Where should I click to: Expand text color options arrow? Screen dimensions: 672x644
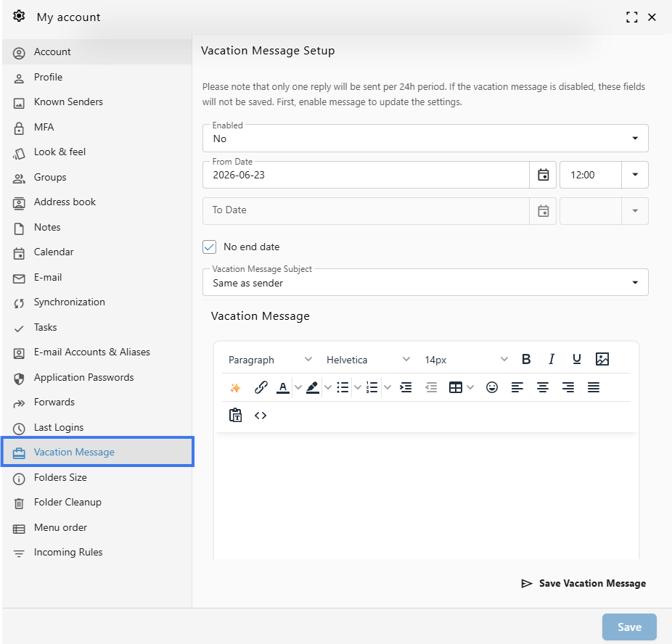point(298,387)
